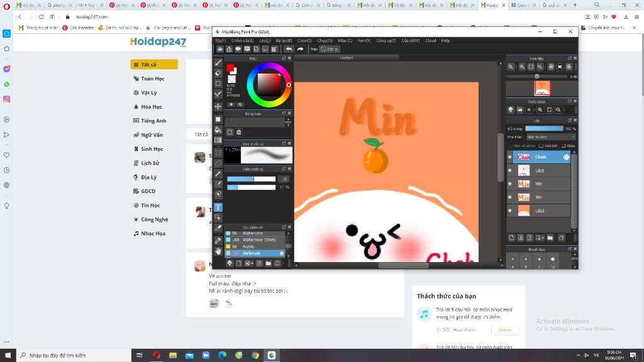The image size is (644, 362).
Task: Select the Hand pan tool
Action: click(x=218, y=251)
